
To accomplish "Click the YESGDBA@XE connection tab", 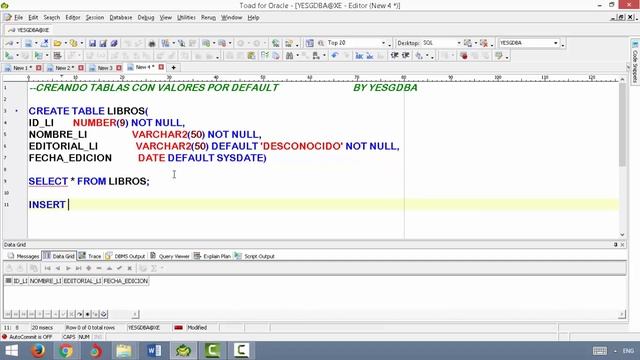I will (29, 30).
